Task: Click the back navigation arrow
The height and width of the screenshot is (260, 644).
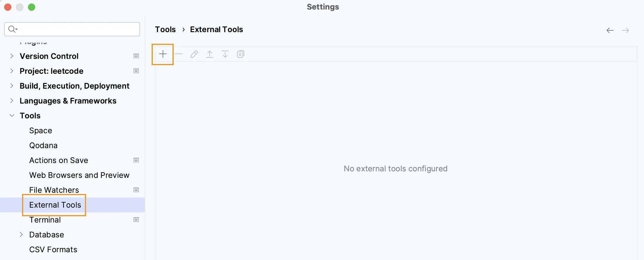Action: tap(610, 30)
